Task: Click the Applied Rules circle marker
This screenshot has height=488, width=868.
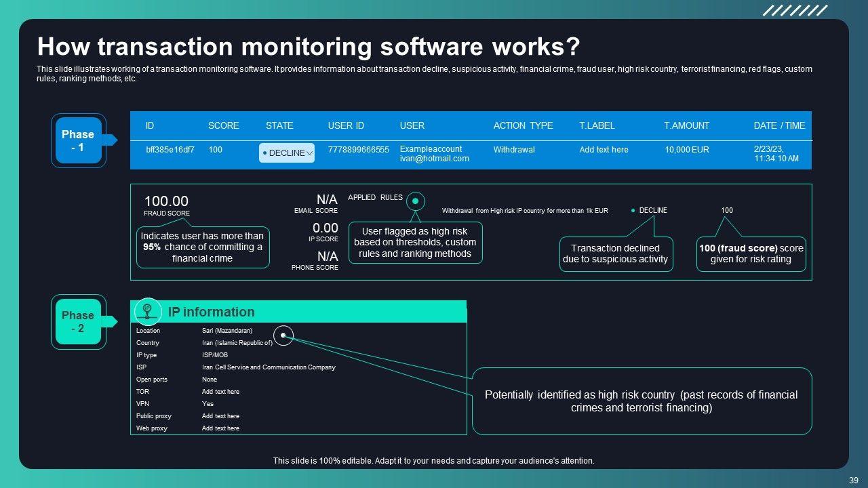Action: (x=416, y=201)
